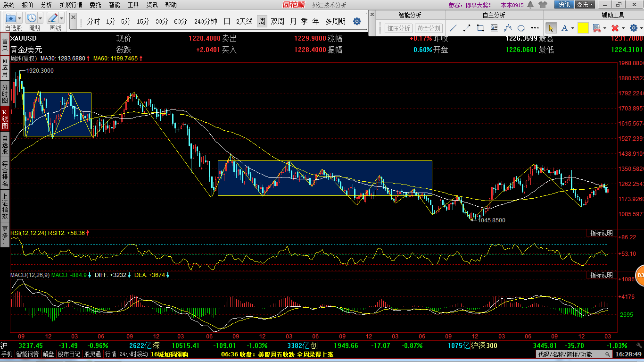The height and width of the screenshot is (362, 644).
Task: Click the 资讯 button at top right
Action: 564,5
